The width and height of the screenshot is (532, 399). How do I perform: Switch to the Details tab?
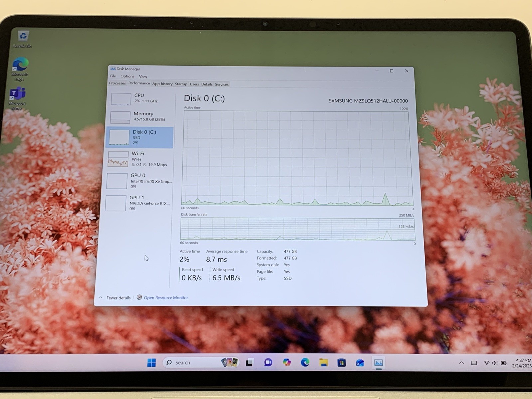[207, 84]
